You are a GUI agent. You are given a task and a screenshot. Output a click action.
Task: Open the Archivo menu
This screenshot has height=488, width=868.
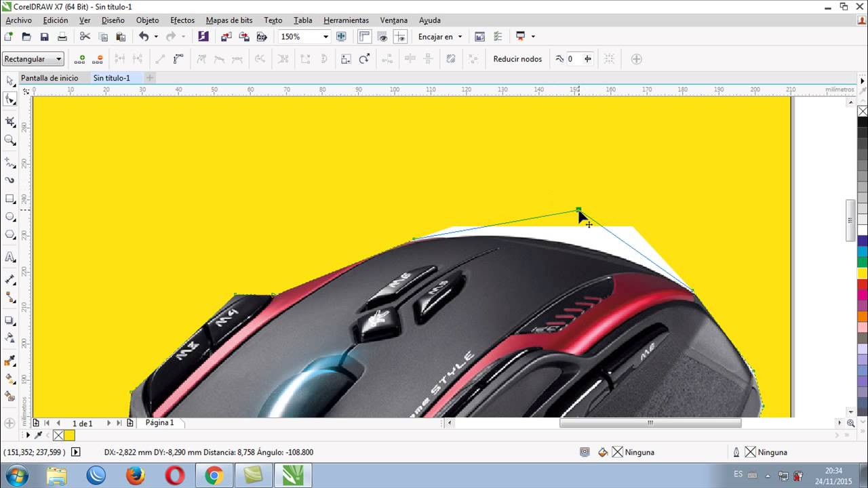click(x=18, y=20)
